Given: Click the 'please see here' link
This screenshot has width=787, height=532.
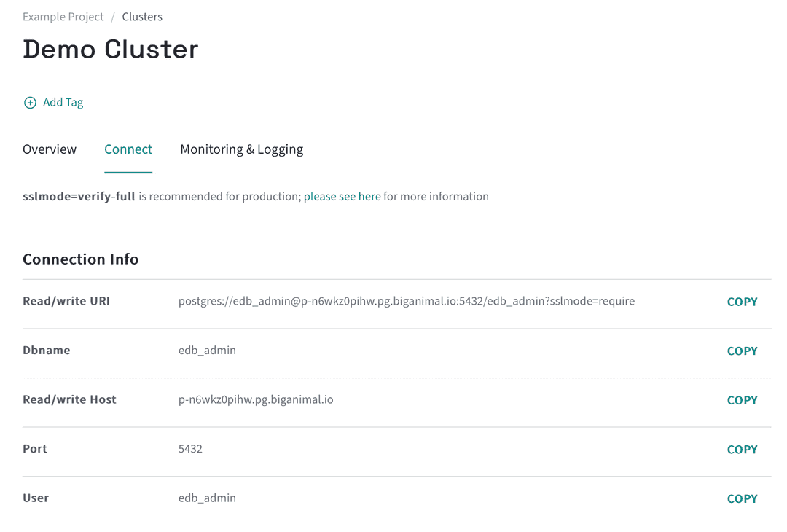Looking at the screenshot, I should tap(342, 196).
